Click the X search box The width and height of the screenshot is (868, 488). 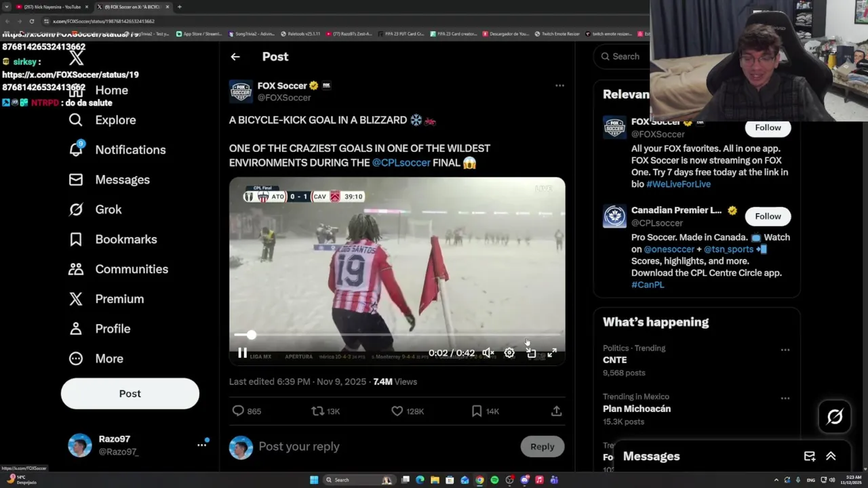click(x=622, y=56)
